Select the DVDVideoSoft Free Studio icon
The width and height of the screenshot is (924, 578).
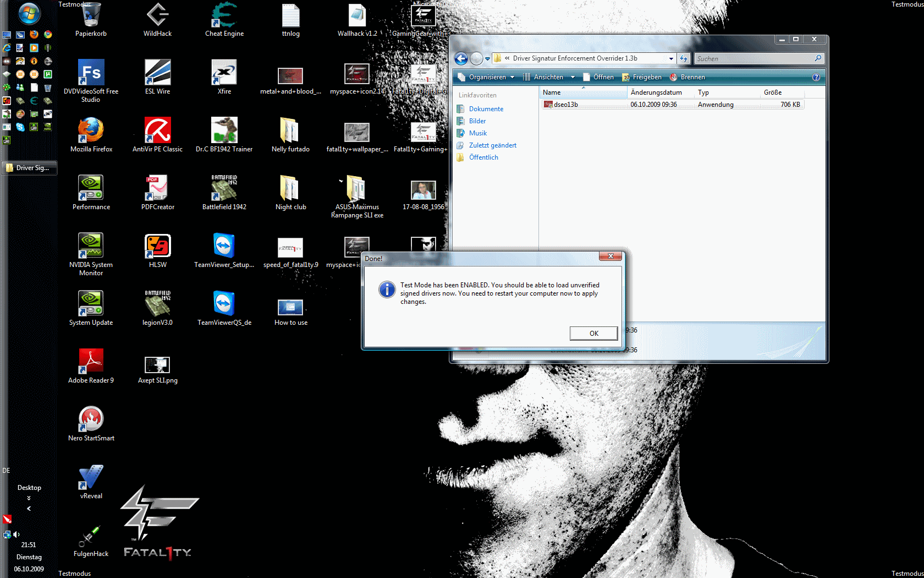(x=91, y=81)
